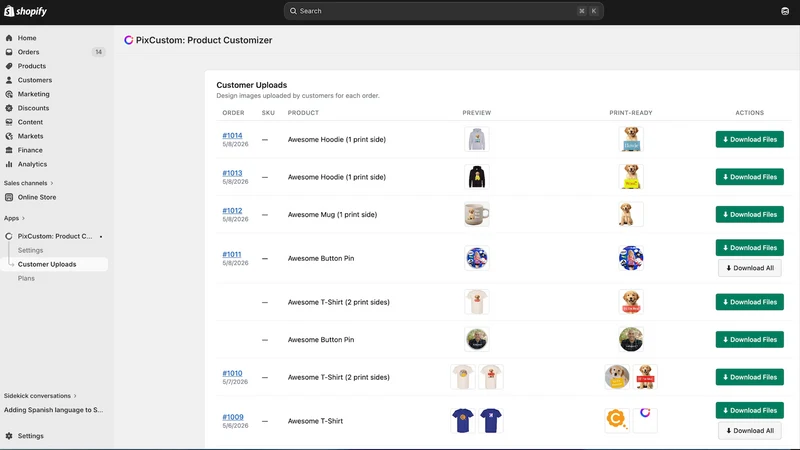Open orange C print-ready image for #1009
The width and height of the screenshot is (800, 450).
617,421
